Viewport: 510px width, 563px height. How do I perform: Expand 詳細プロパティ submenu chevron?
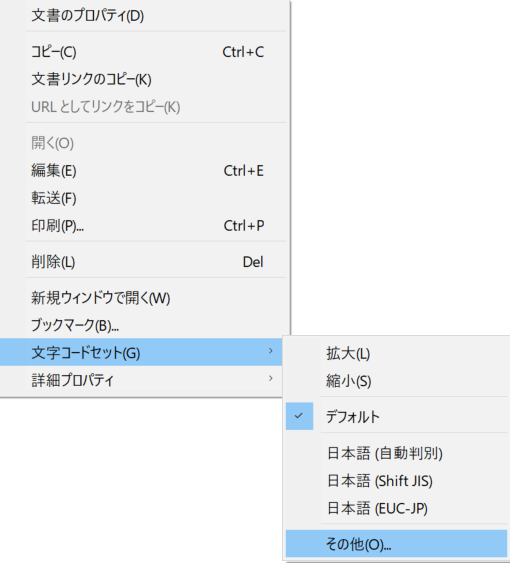point(271,378)
